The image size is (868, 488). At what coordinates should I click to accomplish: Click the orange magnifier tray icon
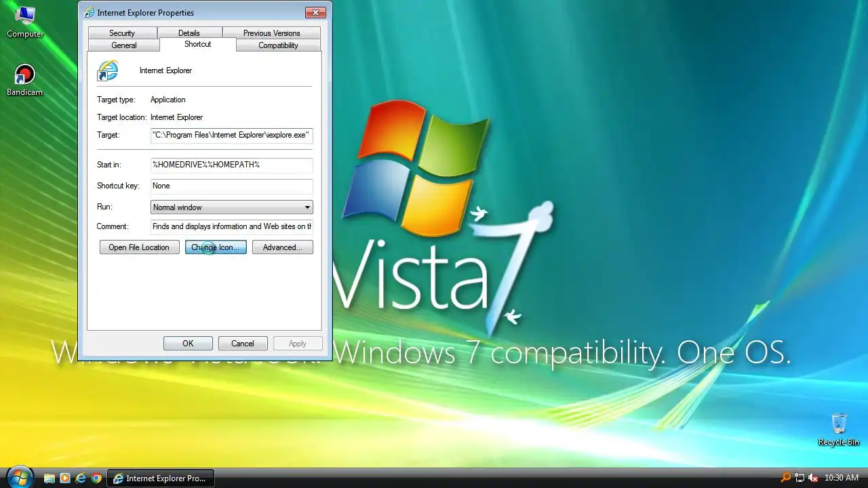(x=786, y=478)
